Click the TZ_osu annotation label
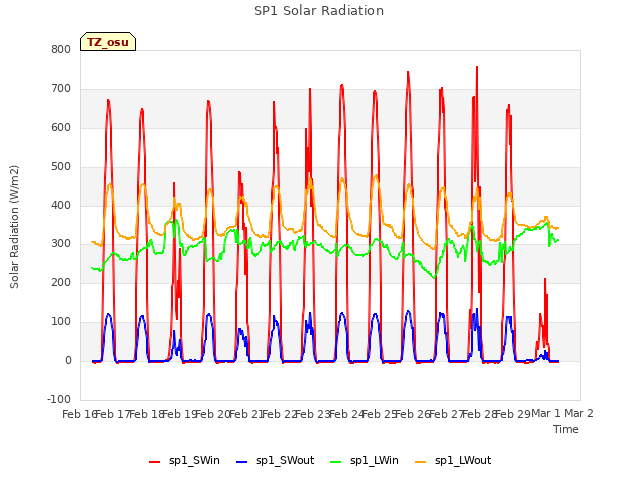The width and height of the screenshot is (640, 480). pos(108,42)
